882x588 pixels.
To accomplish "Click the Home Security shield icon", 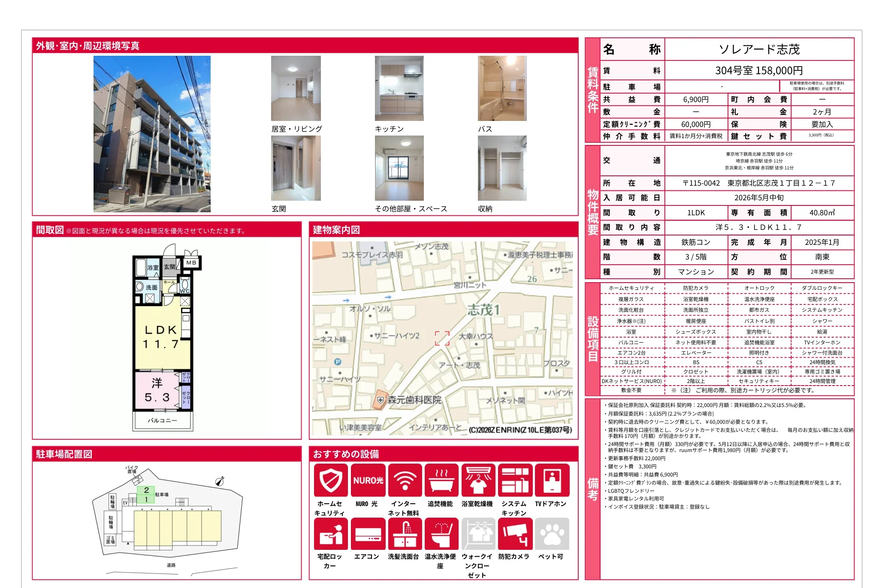I will click(x=330, y=480).
